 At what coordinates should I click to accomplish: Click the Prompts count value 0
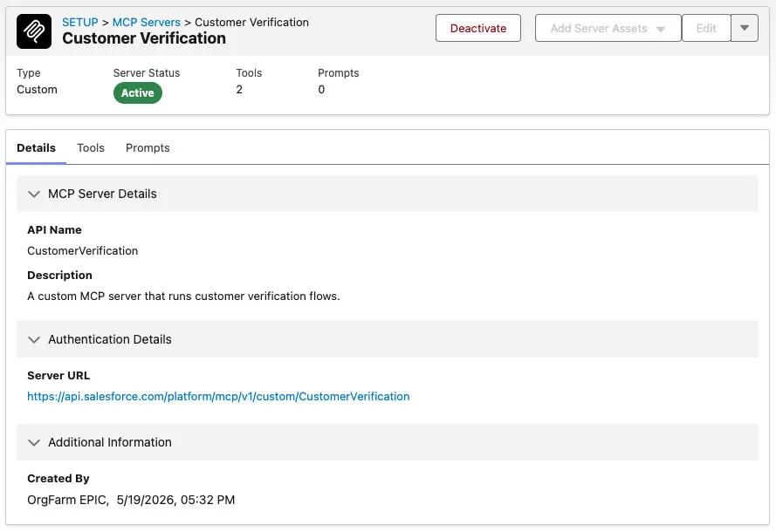pyautogui.click(x=321, y=90)
